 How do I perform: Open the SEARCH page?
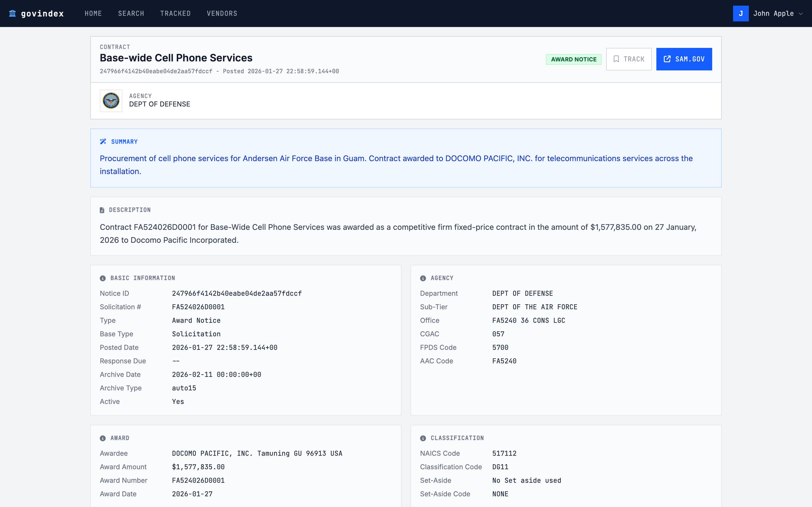(x=131, y=14)
